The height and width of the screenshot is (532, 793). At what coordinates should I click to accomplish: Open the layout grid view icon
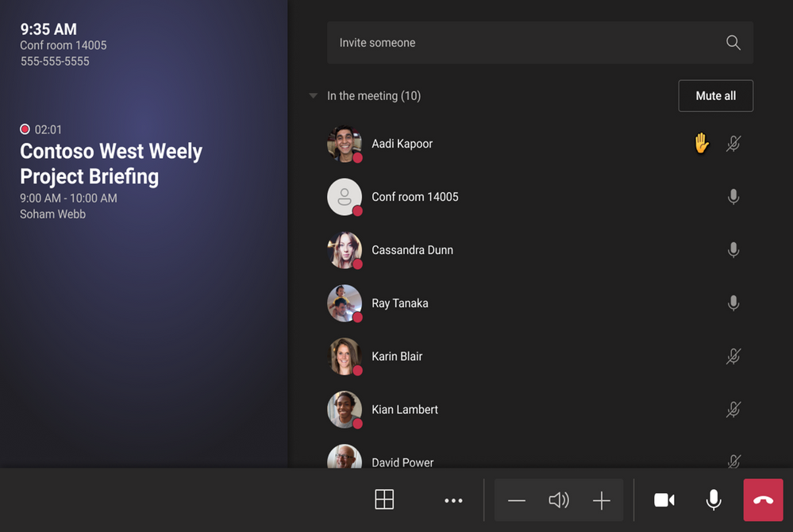click(384, 499)
